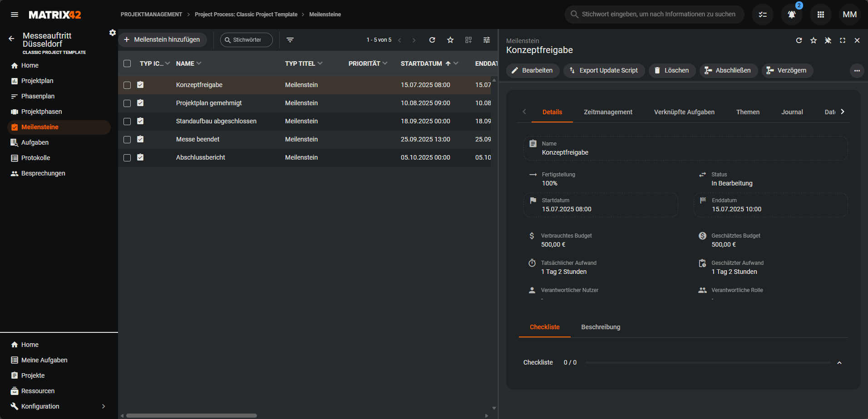Unpin the Konzeptfreigabe preview panel

click(x=828, y=40)
